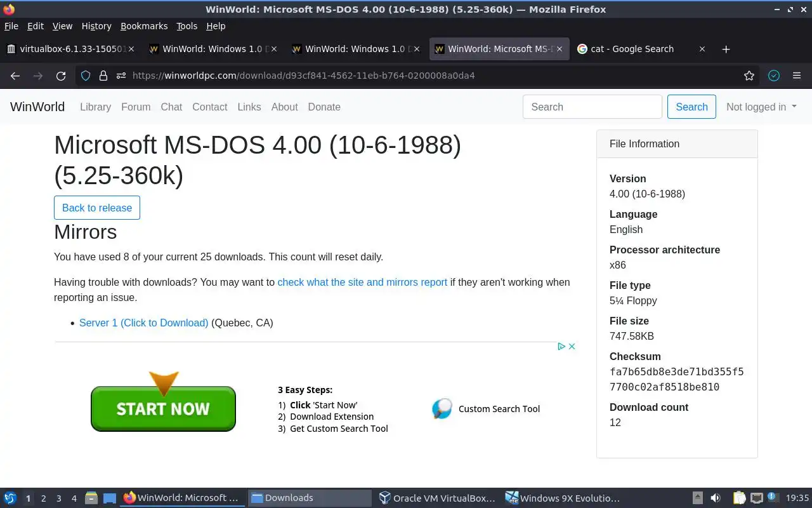Open the system start menu logo
This screenshot has height=508, width=812.
10,498
